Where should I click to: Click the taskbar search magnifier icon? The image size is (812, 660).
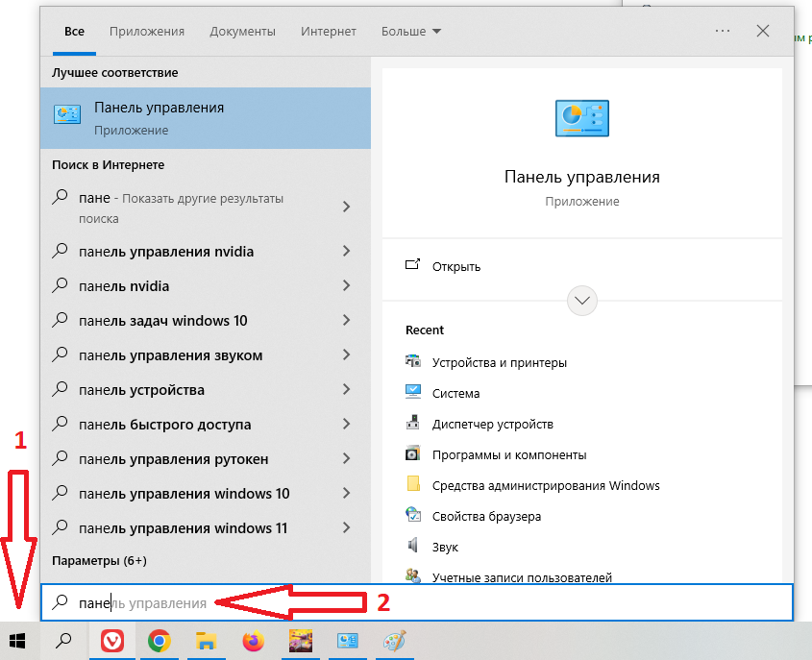coord(63,641)
